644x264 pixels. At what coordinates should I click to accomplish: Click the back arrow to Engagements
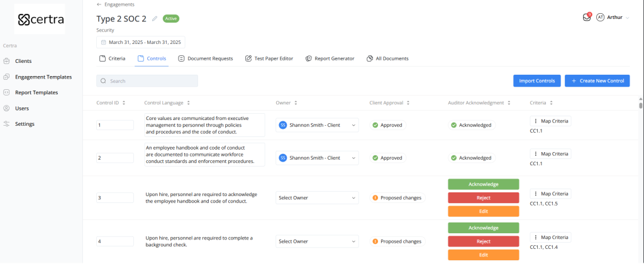[99, 4]
